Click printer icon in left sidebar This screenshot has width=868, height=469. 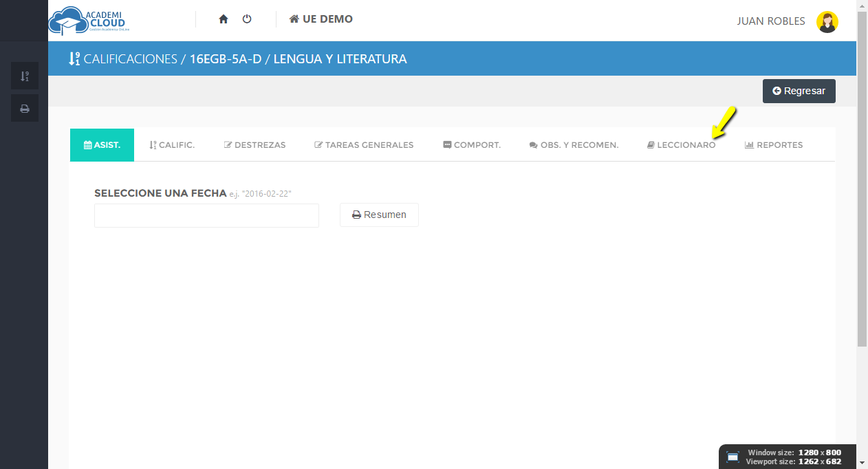(x=25, y=108)
